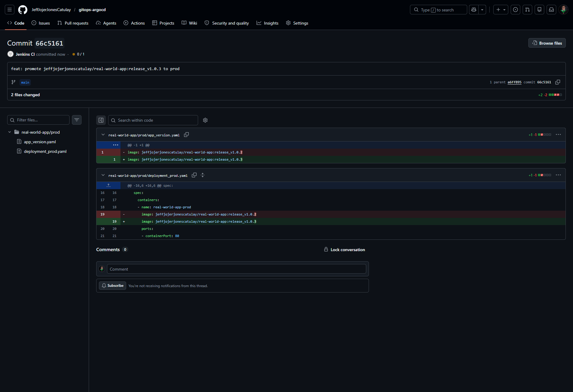View the 0/1 checks status
This screenshot has width=573, height=392.
pyautogui.click(x=79, y=54)
